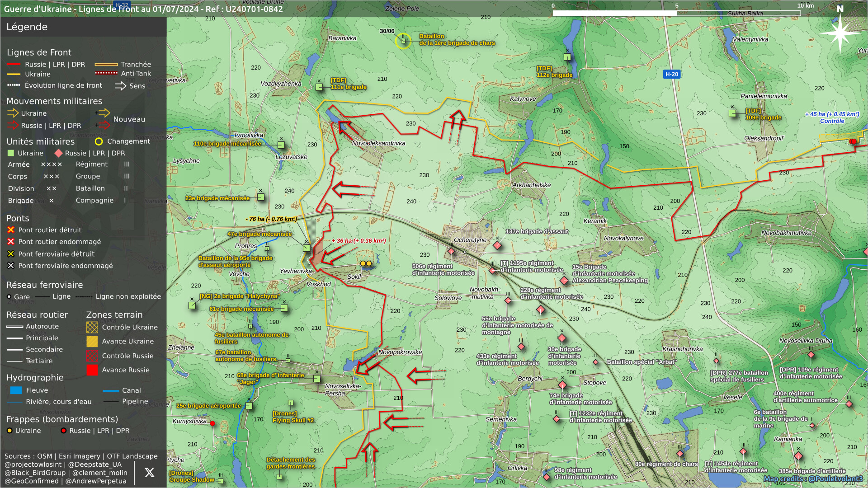The width and height of the screenshot is (868, 488).
Task: Click the north compass star icon
Action: click(x=840, y=33)
